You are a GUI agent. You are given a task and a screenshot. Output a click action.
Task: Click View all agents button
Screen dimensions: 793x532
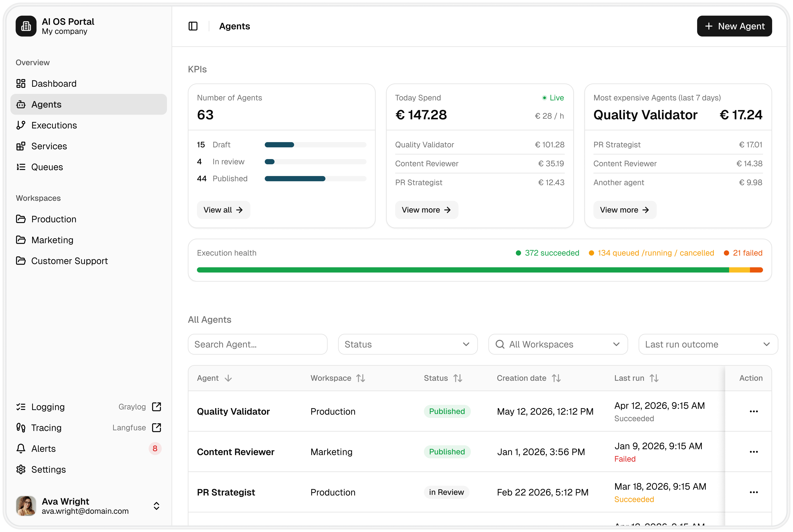[223, 210]
